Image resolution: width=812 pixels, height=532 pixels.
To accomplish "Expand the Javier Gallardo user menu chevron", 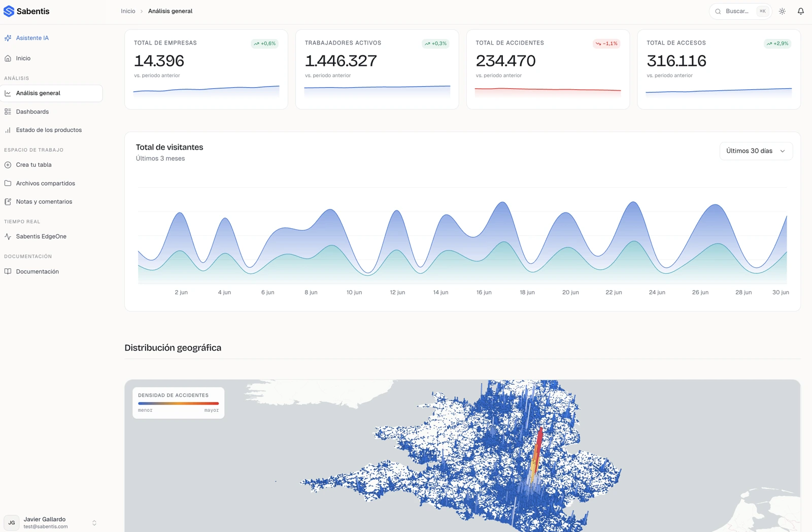I will point(94,523).
